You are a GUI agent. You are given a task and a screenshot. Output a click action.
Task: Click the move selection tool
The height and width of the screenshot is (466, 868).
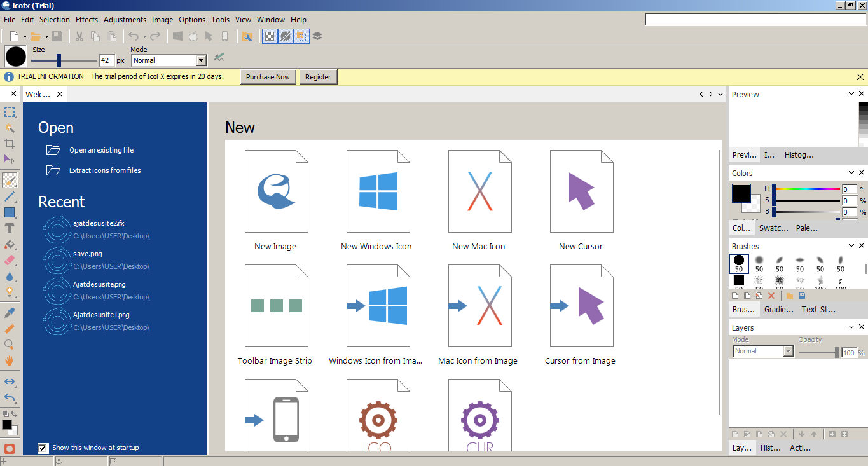(x=10, y=159)
